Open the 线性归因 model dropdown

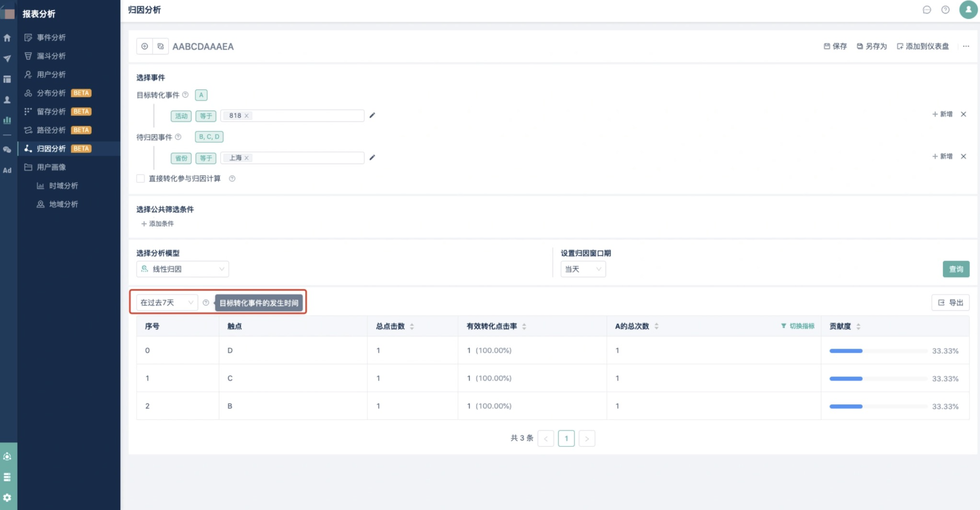(183, 269)
